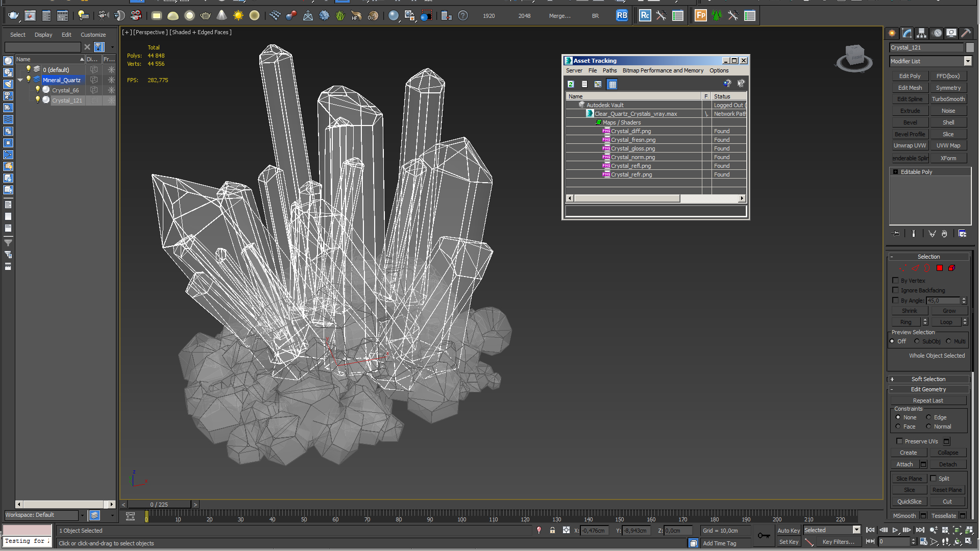
Task: Expand the Soft Selection rollout
Action: [x=928, y=379]
